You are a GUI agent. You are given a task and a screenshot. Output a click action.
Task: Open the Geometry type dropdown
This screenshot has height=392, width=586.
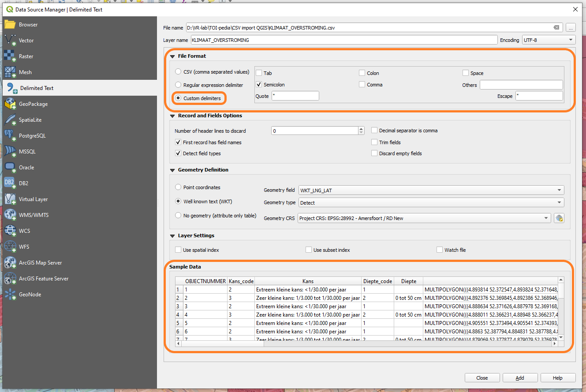pyautogui.click(x=430, y=202)
